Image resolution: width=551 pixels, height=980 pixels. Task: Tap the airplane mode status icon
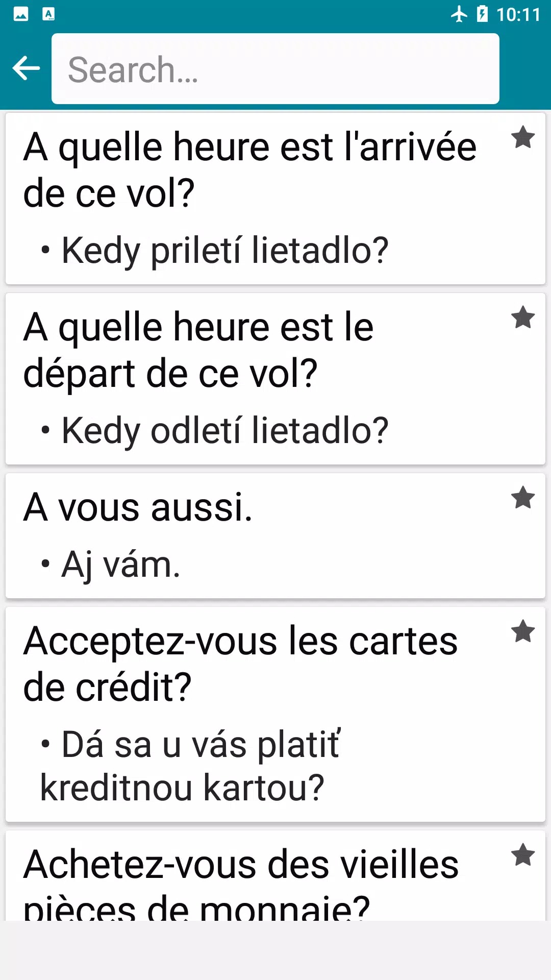pyautogui.click(x=459, y=14)
